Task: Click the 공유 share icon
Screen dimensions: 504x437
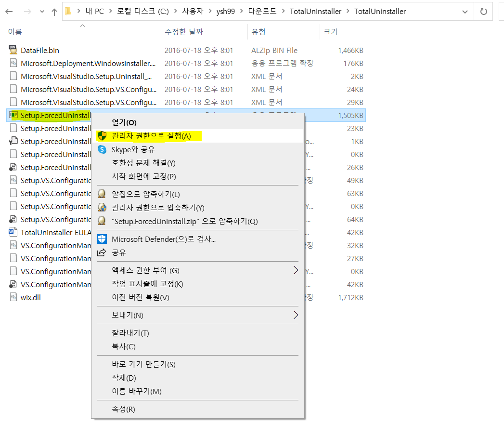Action: click(102, 252)
